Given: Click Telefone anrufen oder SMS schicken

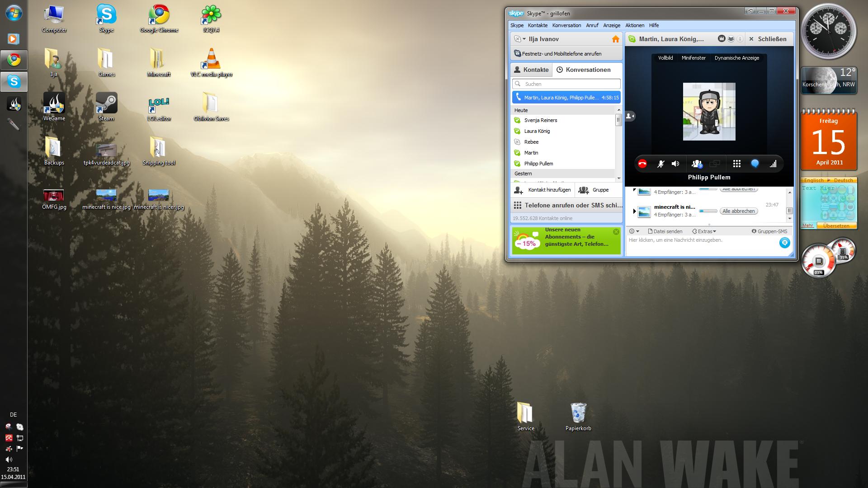Looking at the screenshot, I should 567,206.
